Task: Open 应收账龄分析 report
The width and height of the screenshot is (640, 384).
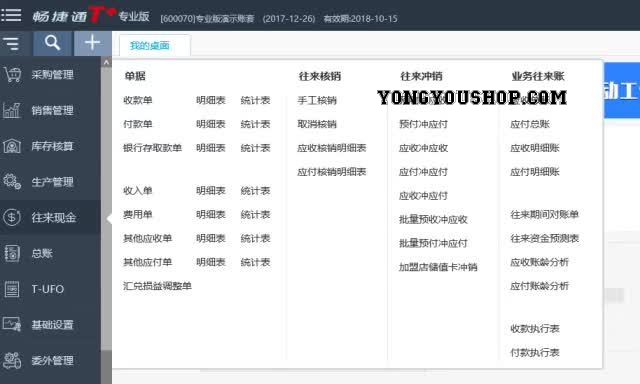Action: coord(539,262)
